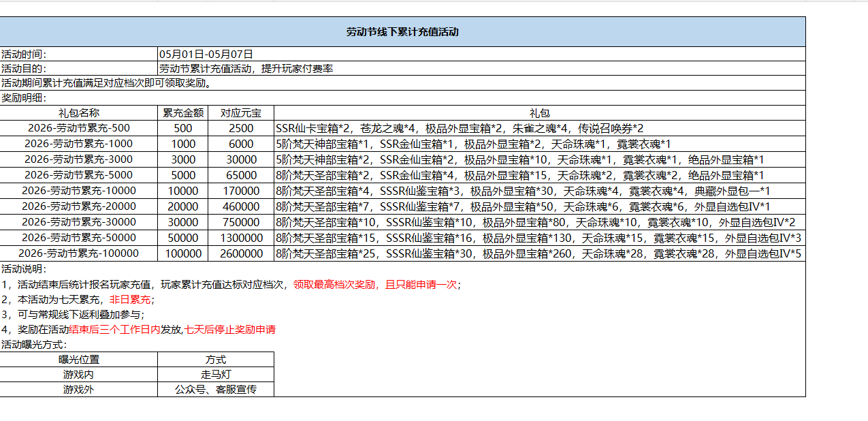Screen dimensions: 868x421
Task: Click the 对应元宝 value 65000
Action: (241, 175)
